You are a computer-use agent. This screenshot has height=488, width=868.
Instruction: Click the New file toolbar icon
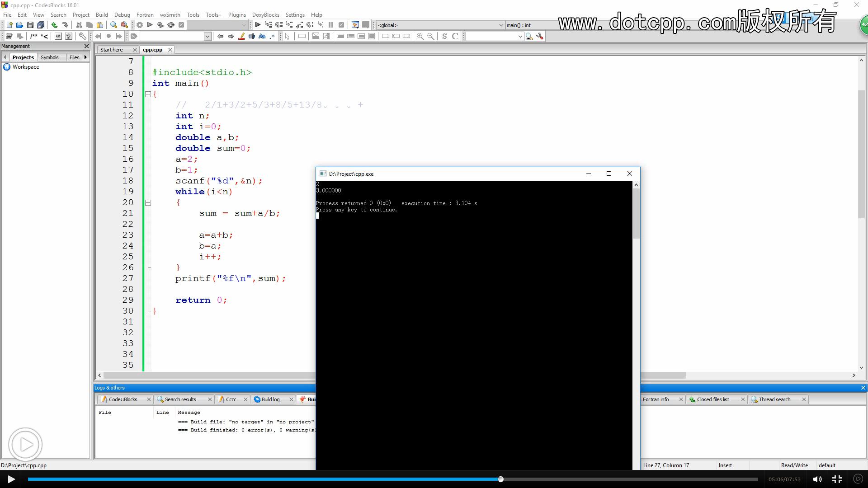[x=9, y=25]
